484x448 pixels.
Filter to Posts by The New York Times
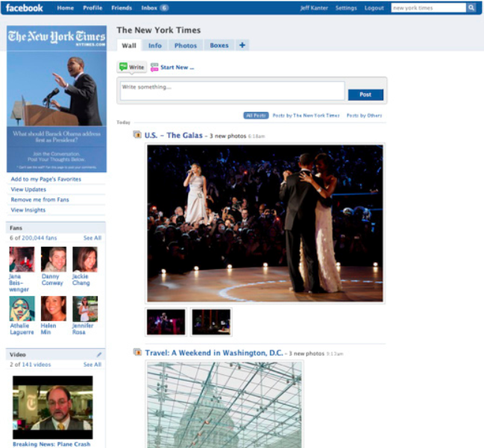point(306,116)
